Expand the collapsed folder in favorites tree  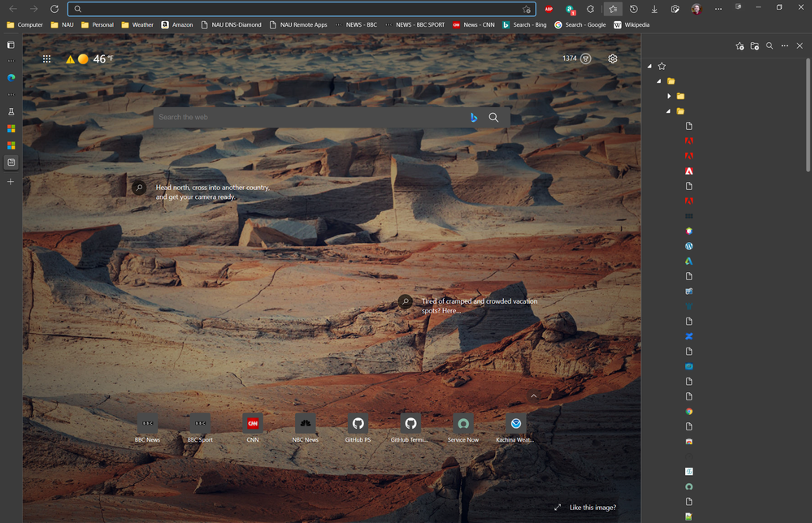669,96
